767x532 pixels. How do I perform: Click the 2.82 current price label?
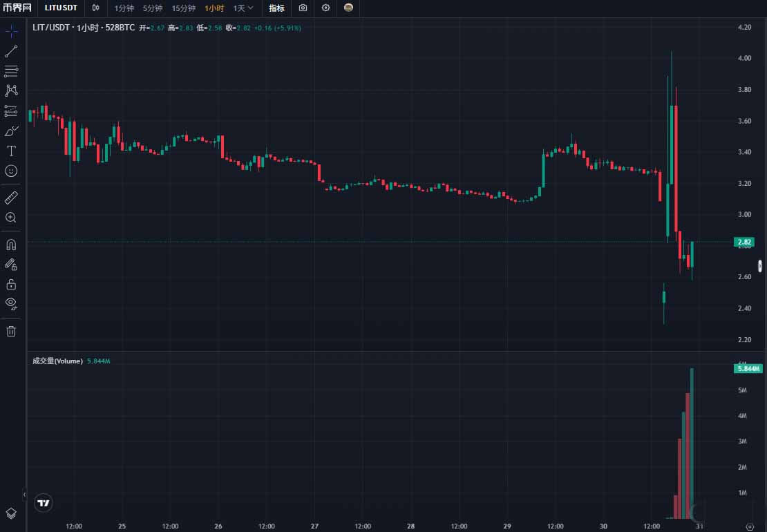(x=744, y=242)
